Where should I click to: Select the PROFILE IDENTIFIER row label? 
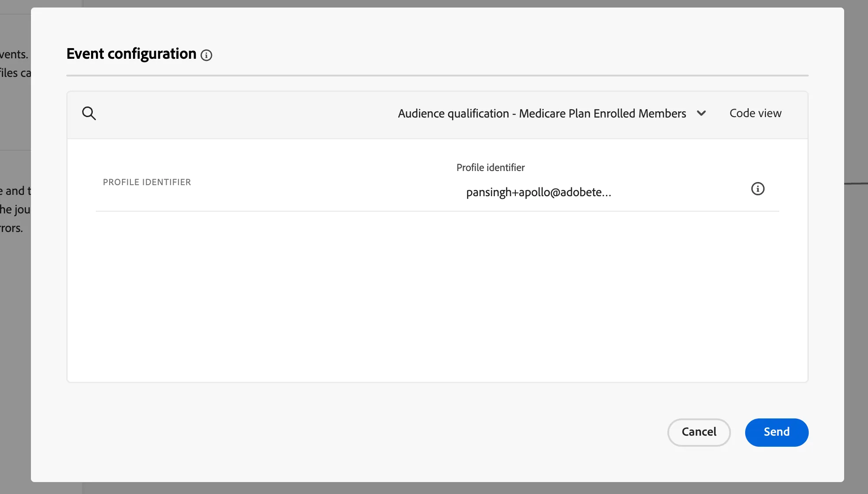coord(147,182)
